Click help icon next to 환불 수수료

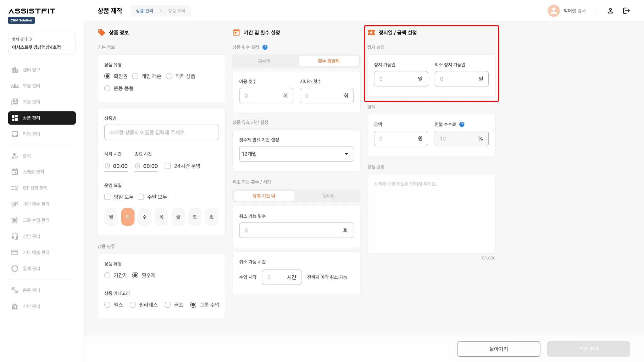pyautogui.click(x=462, y=124)
